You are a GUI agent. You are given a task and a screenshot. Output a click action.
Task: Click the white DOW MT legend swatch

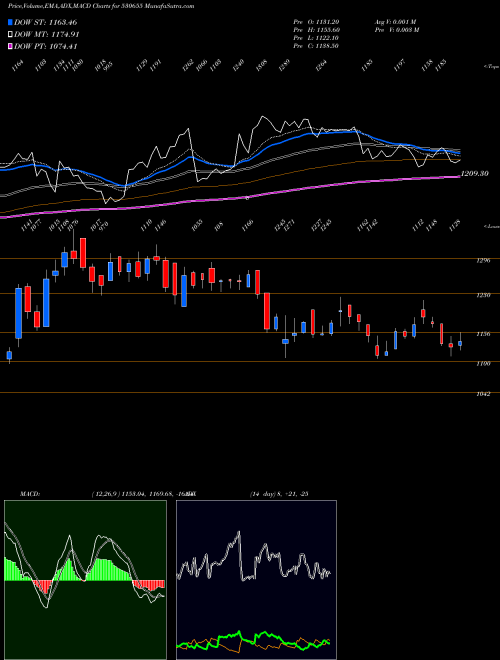tap(10, 35)
